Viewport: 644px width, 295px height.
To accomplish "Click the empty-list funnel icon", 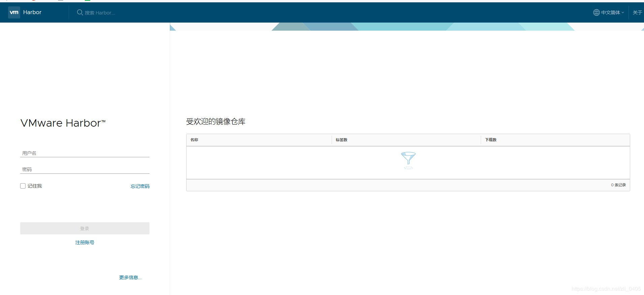I will 408,160.
